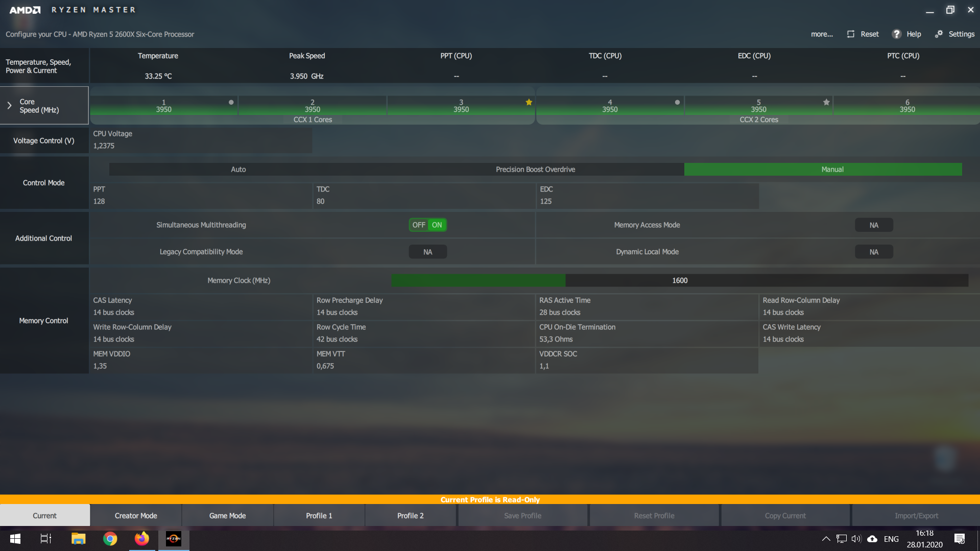The image size is (980, 551).
Task: Toggle Simultaneous Multithreading OFF/ON switch
Action: pos(428,225)
